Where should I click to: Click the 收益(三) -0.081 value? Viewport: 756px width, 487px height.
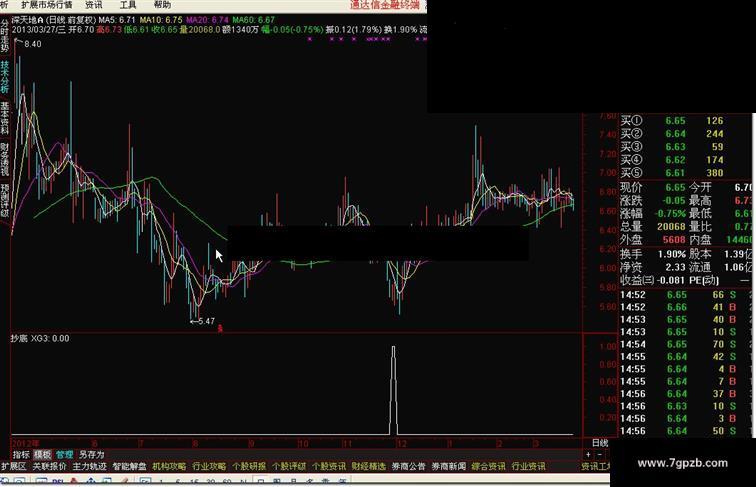pyautogui.click(x=670, y=280)
